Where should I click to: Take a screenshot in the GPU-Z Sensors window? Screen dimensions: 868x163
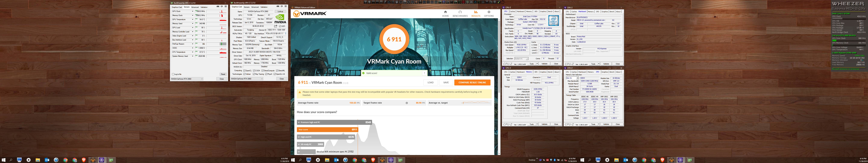tap(218, 6)
